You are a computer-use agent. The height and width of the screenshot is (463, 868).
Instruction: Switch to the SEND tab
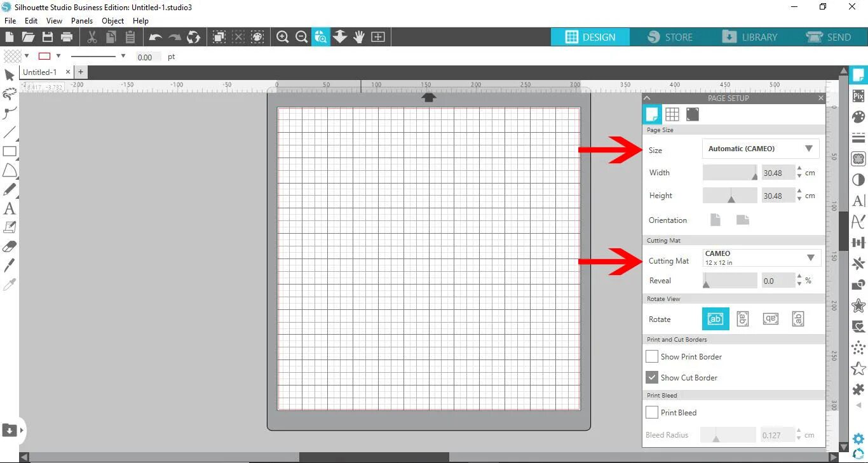pyautogui.click(x=828, y=37)
